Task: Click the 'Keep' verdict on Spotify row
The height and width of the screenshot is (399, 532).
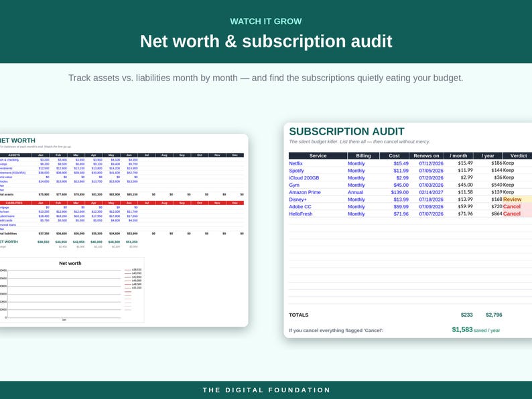Action: (x=509, y=171)
